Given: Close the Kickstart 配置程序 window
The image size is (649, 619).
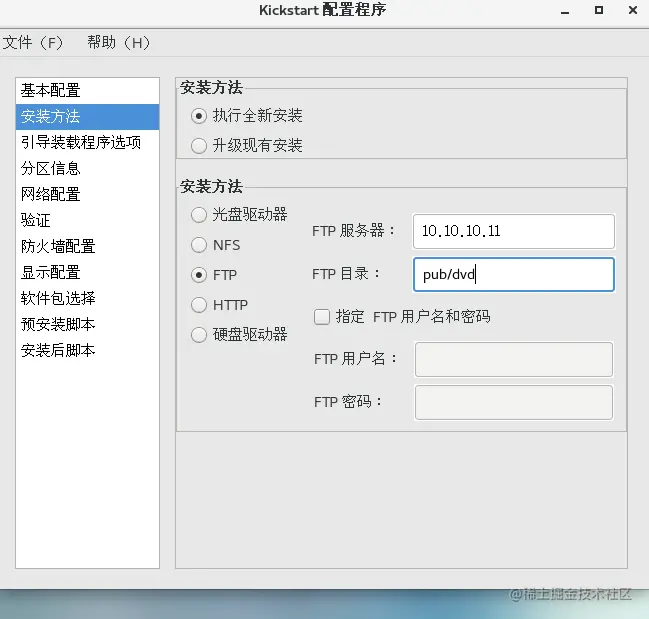Looking at the screenshot, I should tap(633, 10).
